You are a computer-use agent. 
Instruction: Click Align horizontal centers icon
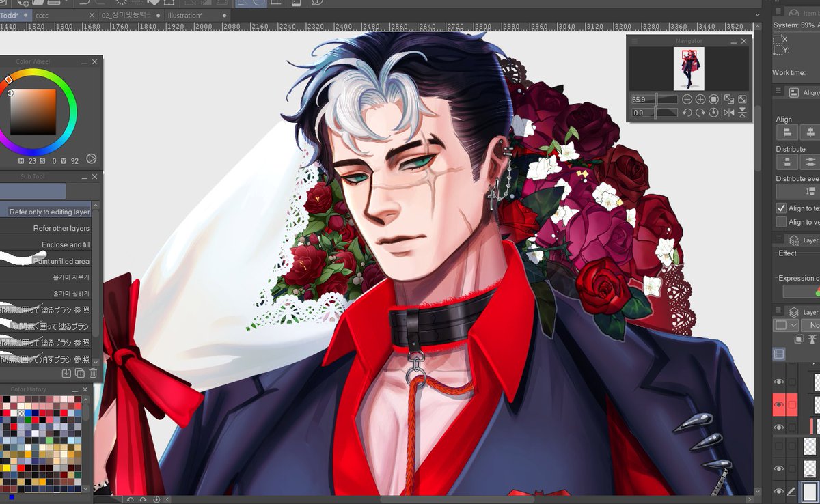click(x=810, y=132)
